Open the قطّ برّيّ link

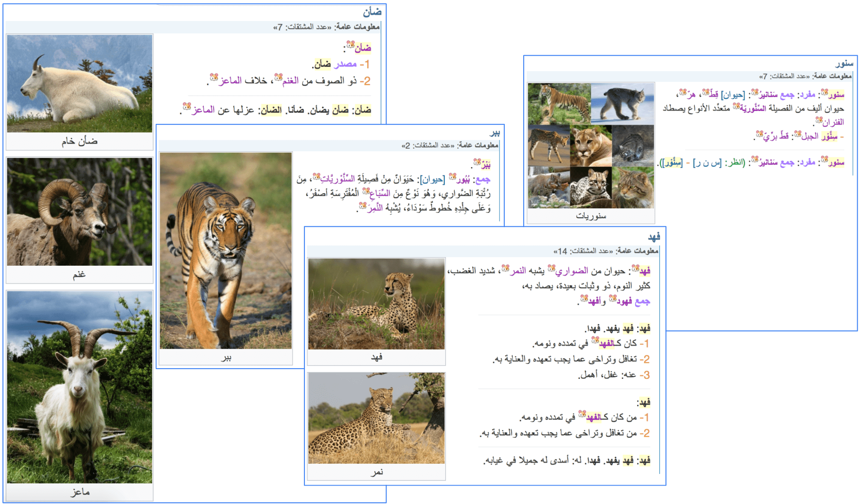click(x=776, y=136)
